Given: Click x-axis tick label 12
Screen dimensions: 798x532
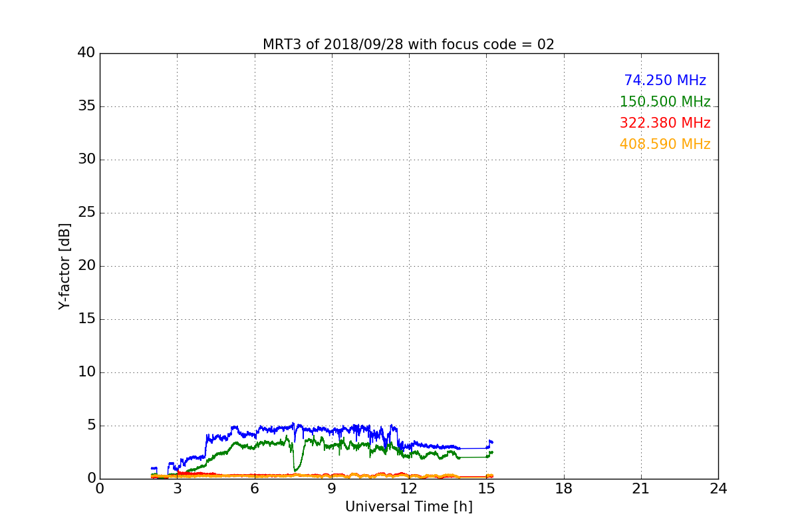Looking at the screenshot, I should pos(409,489).
